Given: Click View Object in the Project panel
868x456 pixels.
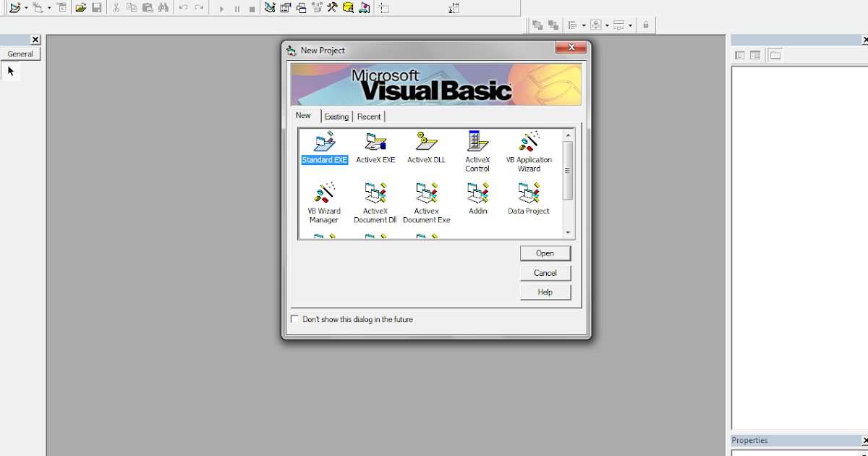Looking at the screenshot, I should tap(755, 55).
